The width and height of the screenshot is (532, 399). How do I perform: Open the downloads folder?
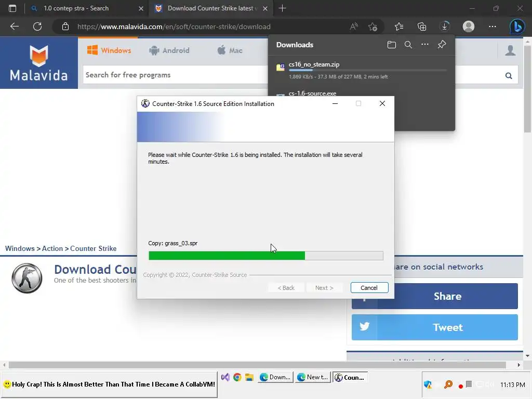pos(392,45)
